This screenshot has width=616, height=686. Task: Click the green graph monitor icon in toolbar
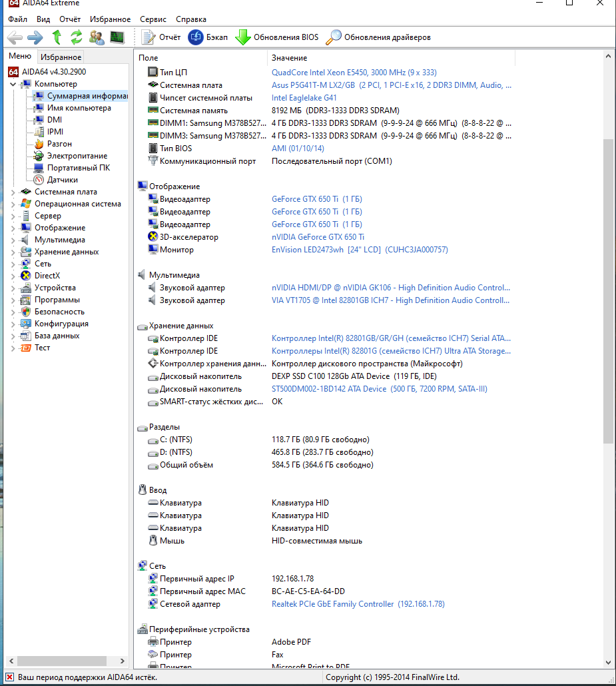tap(117, 37)
